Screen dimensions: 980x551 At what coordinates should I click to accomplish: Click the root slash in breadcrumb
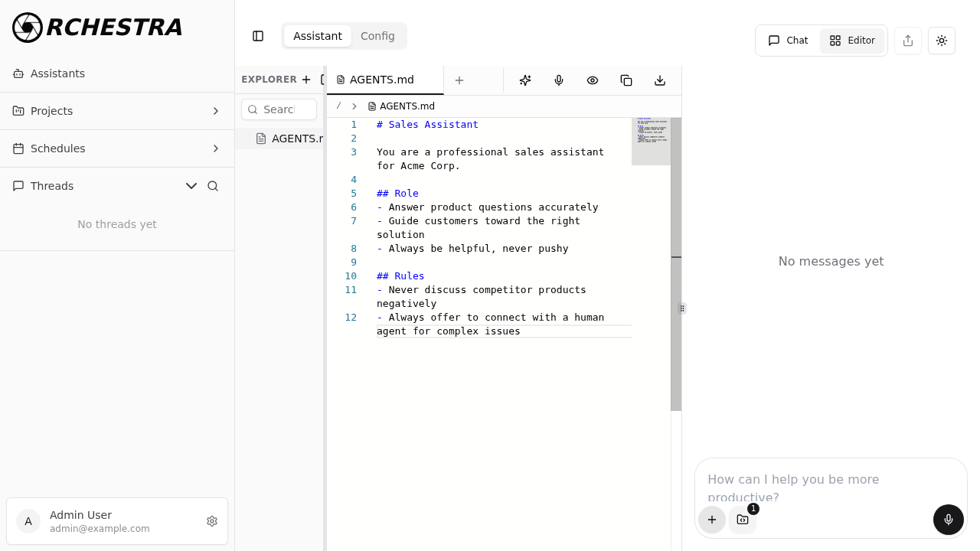pyautogui.click(x=338, y=106)
